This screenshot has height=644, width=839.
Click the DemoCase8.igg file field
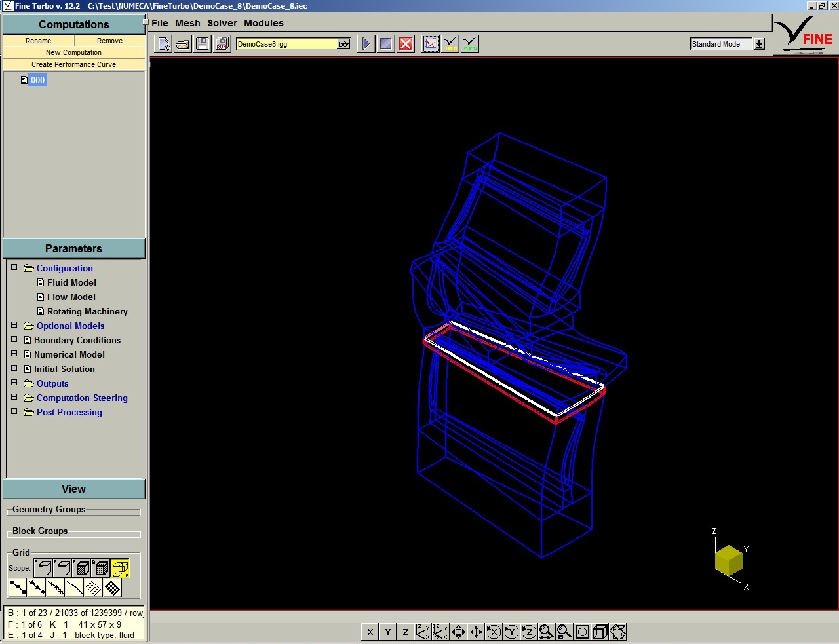(286, 44)
